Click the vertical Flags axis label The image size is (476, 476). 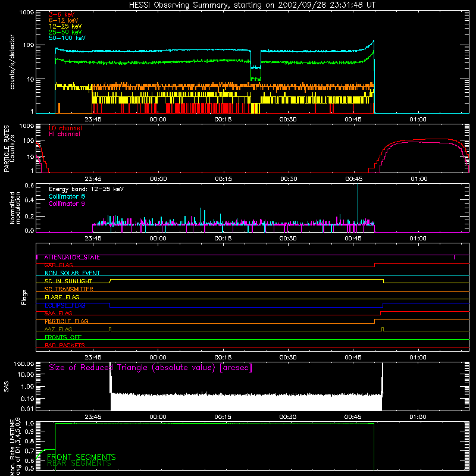(24, 297)
